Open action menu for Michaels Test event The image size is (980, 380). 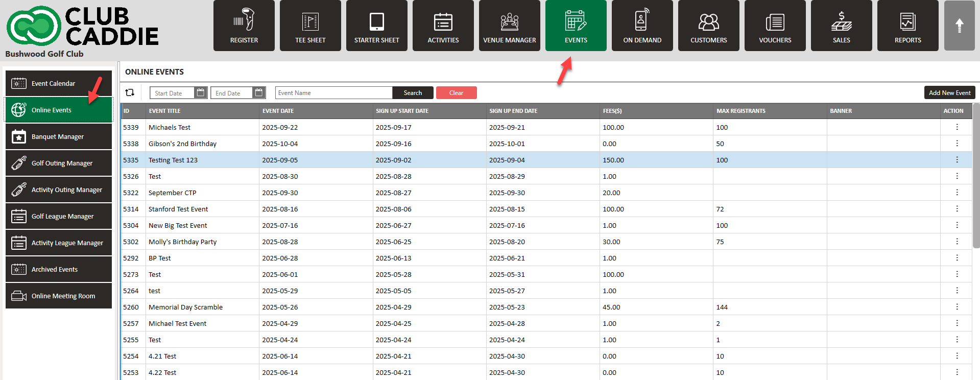pyautogui.click(x=957, y=127)
